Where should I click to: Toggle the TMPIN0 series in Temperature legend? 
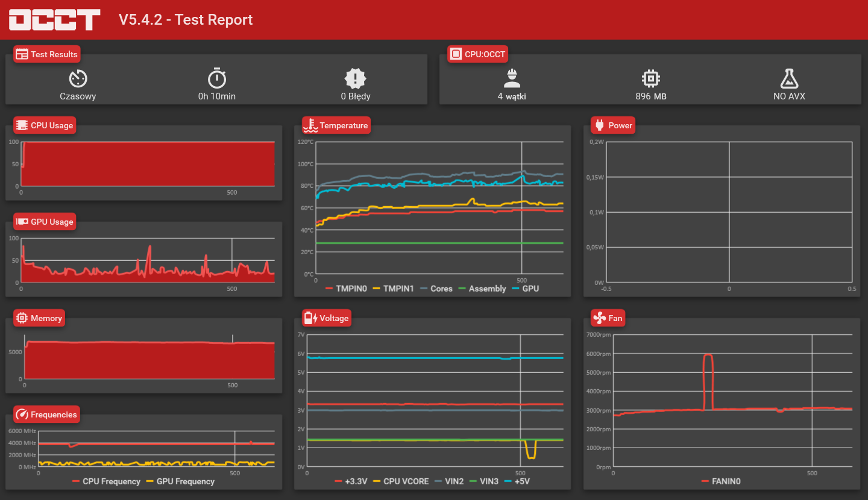[x=346, y=289]
